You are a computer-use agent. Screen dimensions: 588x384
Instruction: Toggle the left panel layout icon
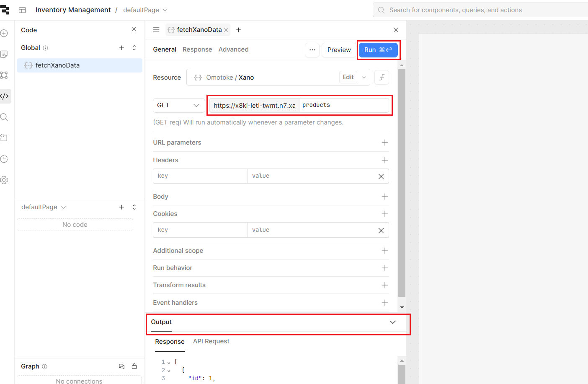click(23, 10)
